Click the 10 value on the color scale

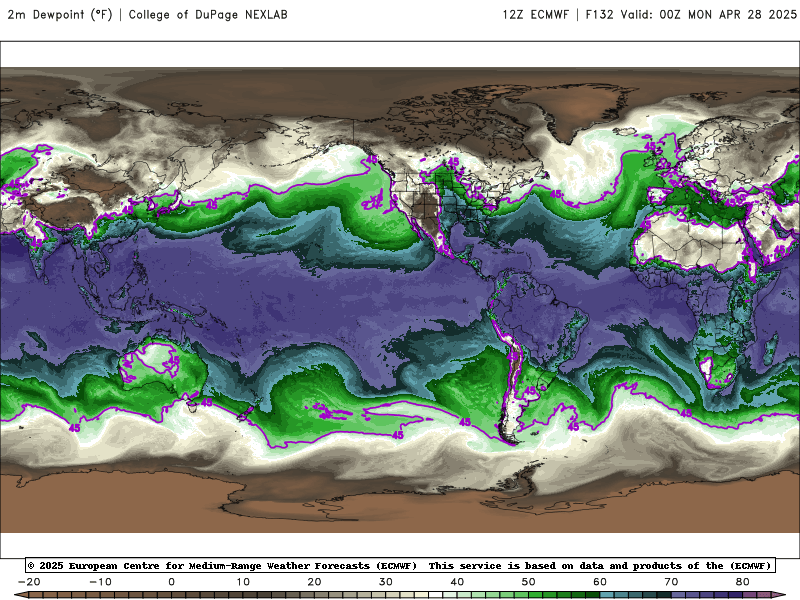click(243, 582)
